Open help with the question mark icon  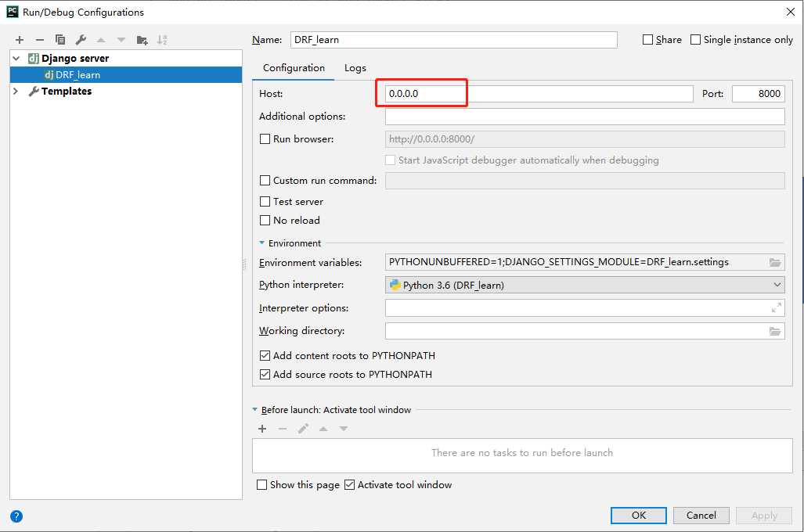pos(16,516)
